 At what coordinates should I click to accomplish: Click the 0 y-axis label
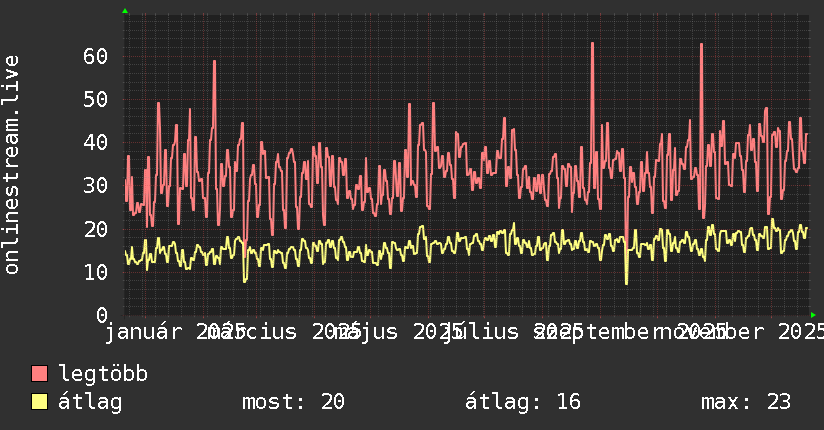click(x=102, y=315)
